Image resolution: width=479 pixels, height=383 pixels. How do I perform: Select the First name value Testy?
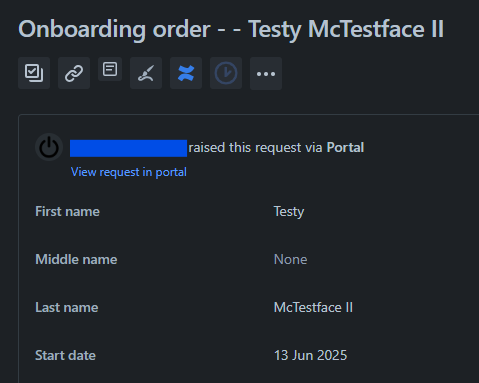[x=289, y=212]
